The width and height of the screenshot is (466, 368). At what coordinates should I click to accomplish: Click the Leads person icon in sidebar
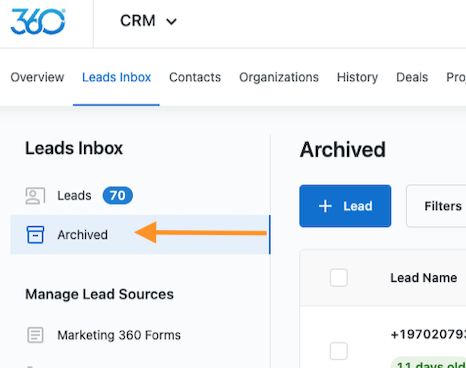35,196
